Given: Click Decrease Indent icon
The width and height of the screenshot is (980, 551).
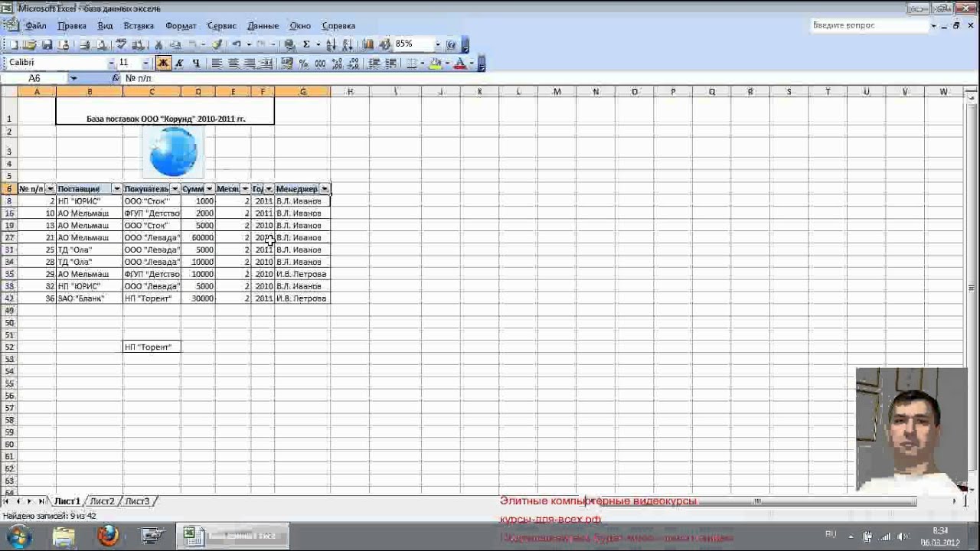Looking at the screenshot, I should tap(374, 64).
